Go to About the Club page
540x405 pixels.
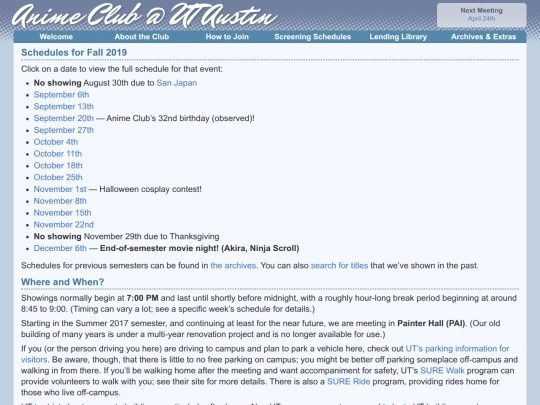(142, 37)
